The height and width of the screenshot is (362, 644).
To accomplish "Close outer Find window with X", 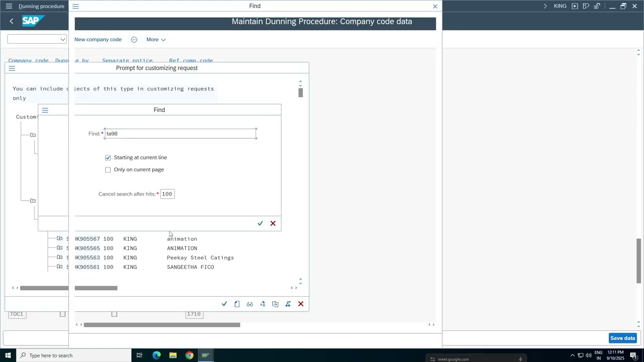I will [435, 6].
